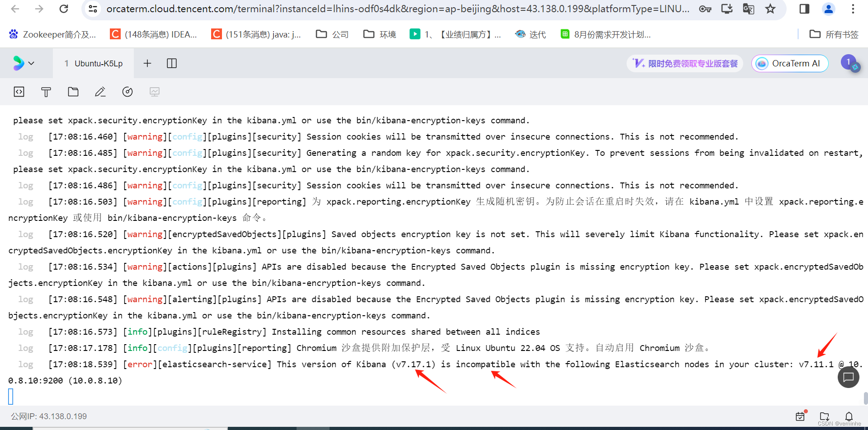Open 公司 bookmark folder

(x=332, y=34)
